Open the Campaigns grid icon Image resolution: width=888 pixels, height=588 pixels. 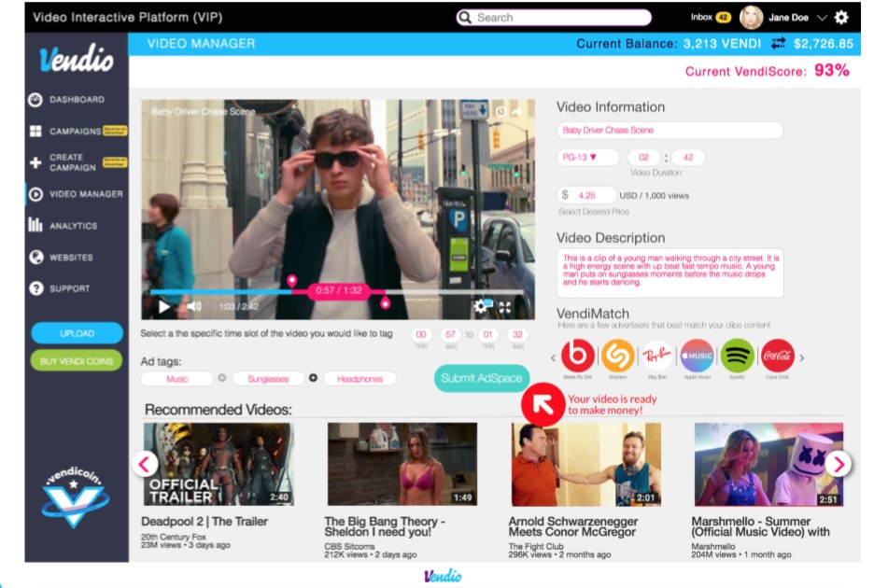pos(35,132)
